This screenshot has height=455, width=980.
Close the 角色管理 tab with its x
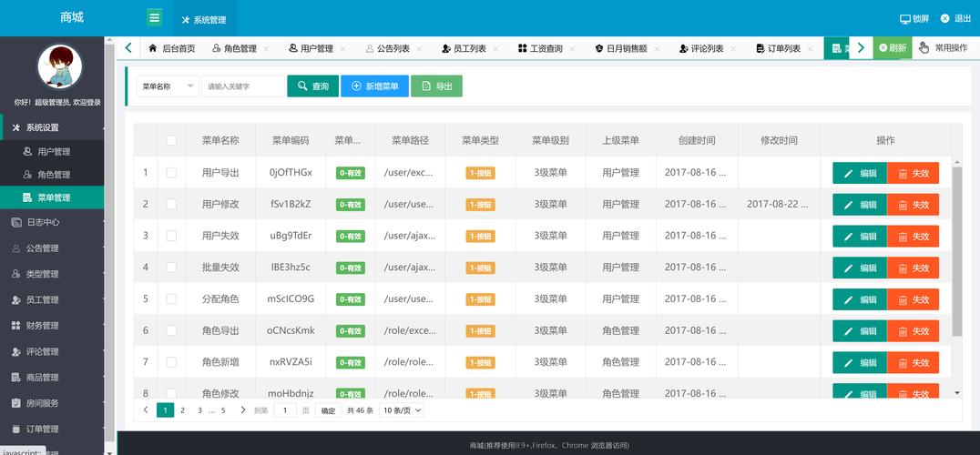coord(266,48)
